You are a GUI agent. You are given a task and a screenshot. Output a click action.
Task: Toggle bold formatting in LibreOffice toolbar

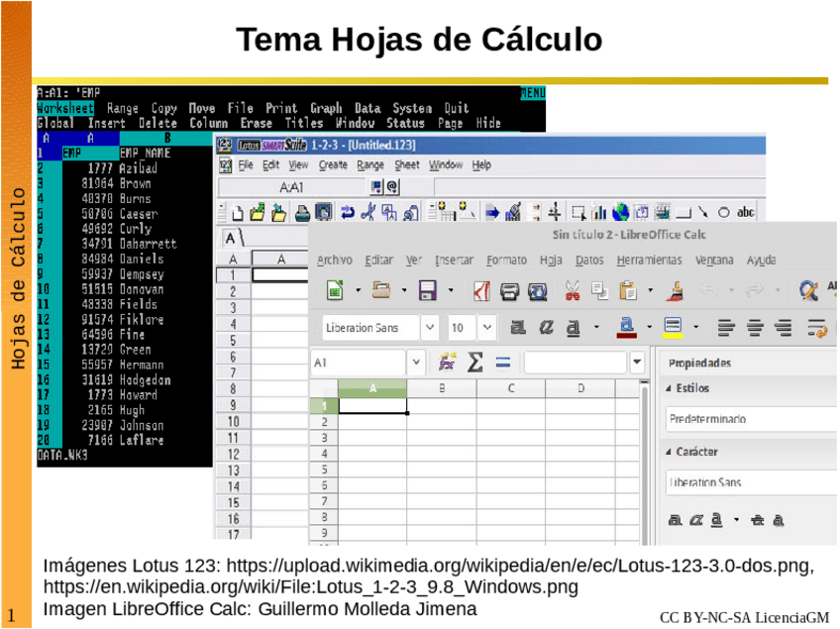pyautogui.click(x=517, y=327)
